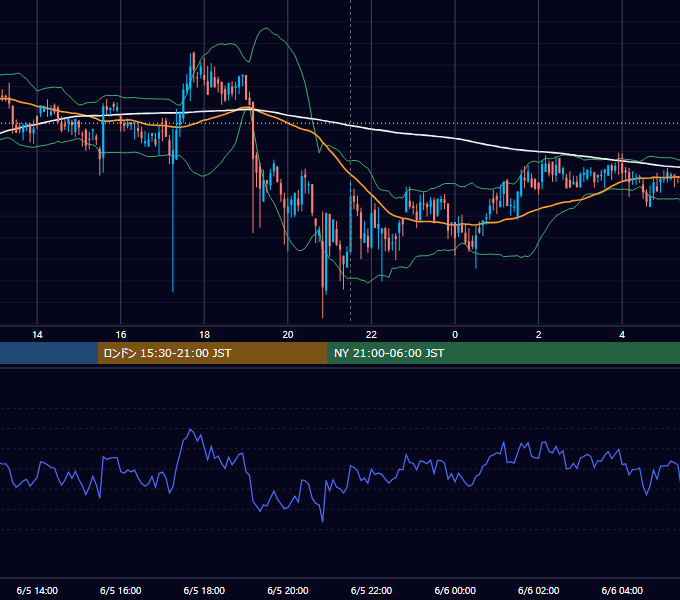The image size is (680, 600).
Task: Click the blue session bar before London
Action: pos(49,353)
